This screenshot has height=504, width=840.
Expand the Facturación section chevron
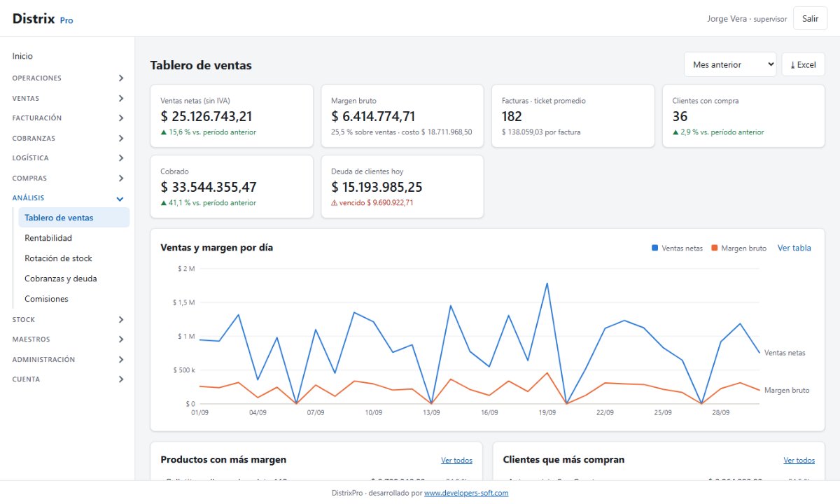pyautogui.click(x=120, y=118)
